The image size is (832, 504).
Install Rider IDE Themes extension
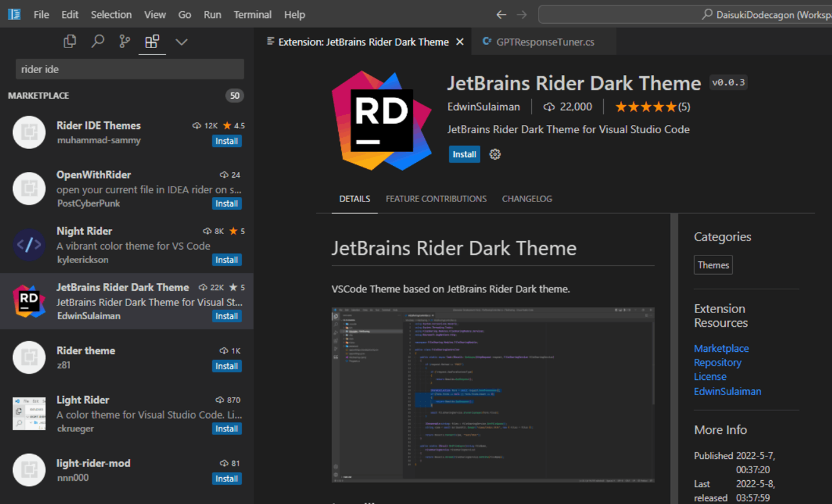click(227, 141)
